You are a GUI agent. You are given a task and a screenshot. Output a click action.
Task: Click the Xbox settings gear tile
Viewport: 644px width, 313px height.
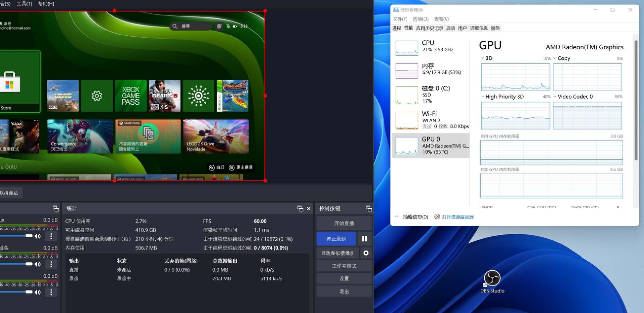(97, 96)
